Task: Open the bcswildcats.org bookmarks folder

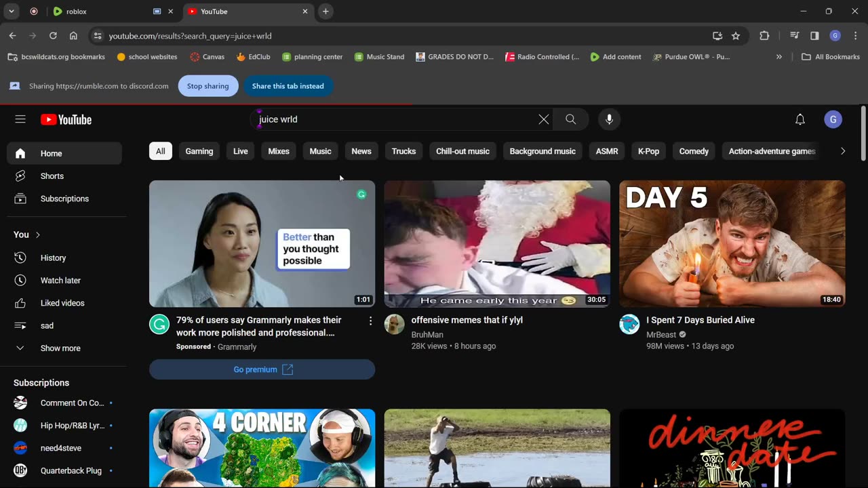Action: point(56,57)
